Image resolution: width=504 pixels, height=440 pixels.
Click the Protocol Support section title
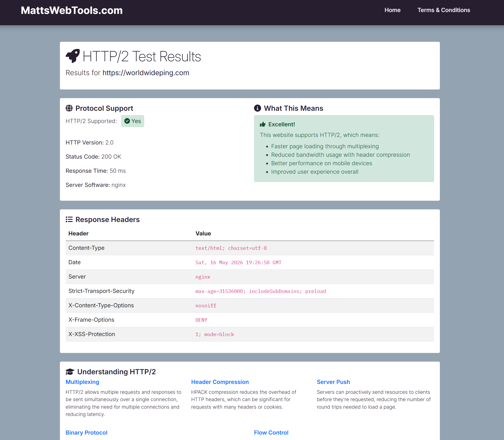104,108
